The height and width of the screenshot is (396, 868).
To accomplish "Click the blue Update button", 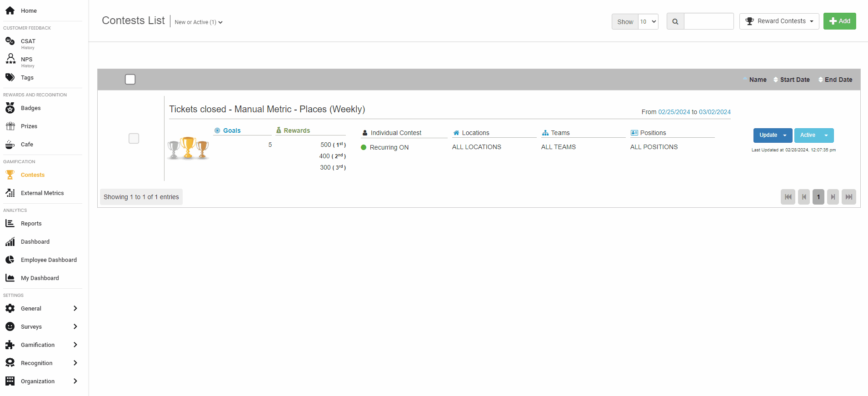I will 768,135.
